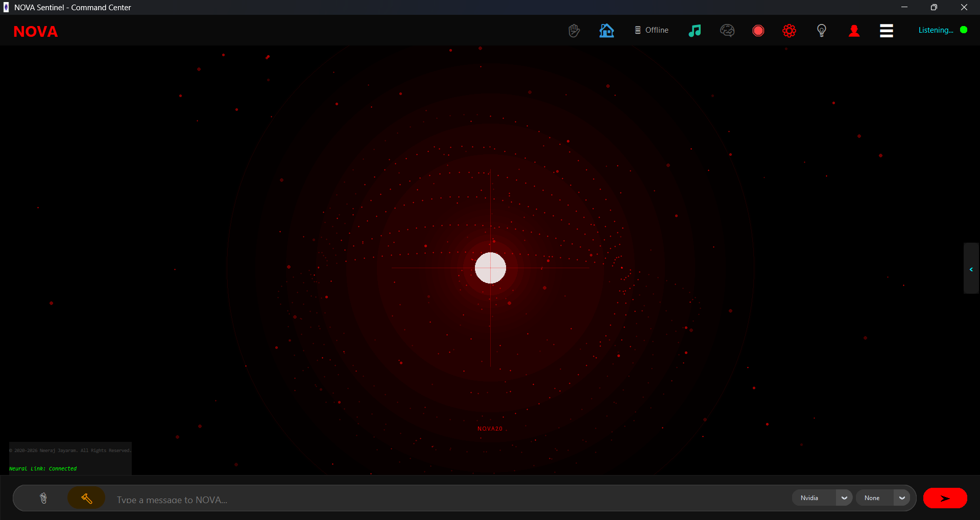Click the NOVA logo
The height and width of the screenshot is (520, 980).
tap(35, 32)
